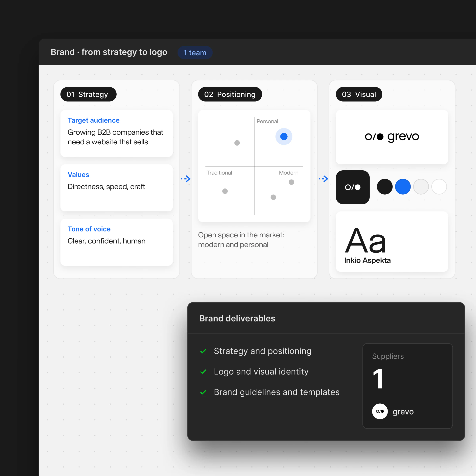476x476 pixels.
Task: Click the 'grevo' supplier name in deliverables panel
Action: pyautogui.click(x=403, y=412)
